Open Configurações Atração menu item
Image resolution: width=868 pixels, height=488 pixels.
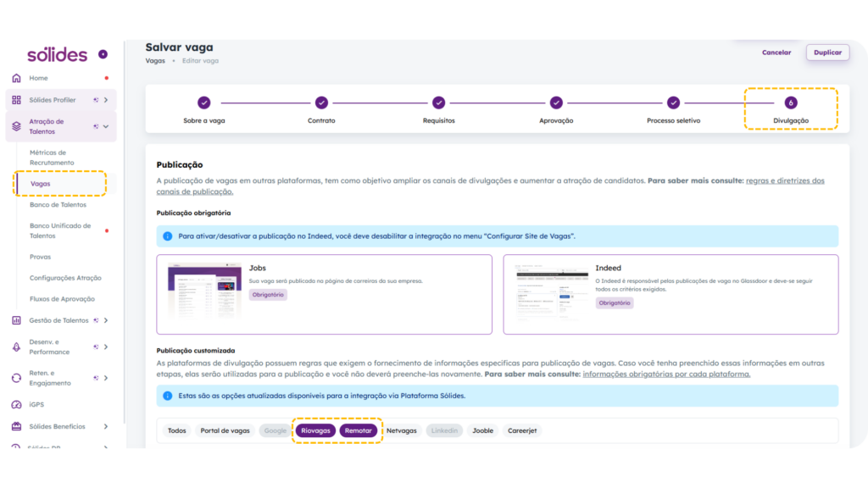pos(65,278)
